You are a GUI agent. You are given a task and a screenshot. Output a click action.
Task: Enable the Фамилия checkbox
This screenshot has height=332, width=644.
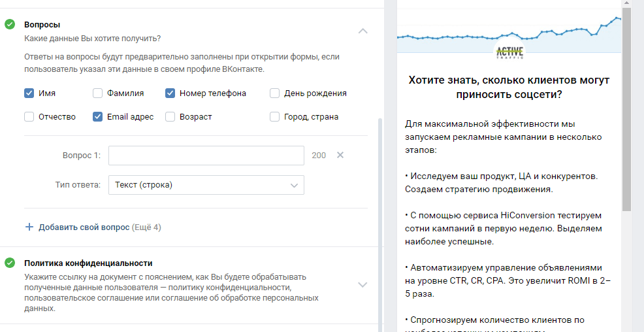(97, 93)
